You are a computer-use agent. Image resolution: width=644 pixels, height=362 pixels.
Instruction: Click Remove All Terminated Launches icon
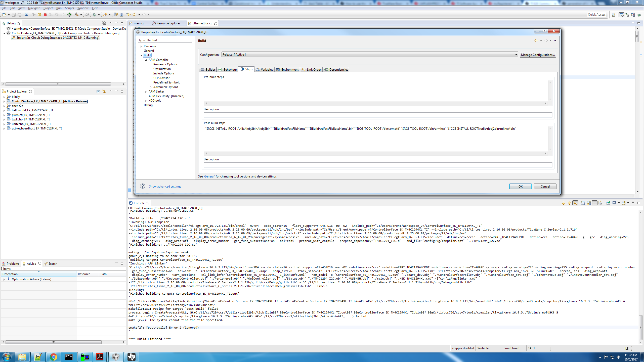pos(104,23)
